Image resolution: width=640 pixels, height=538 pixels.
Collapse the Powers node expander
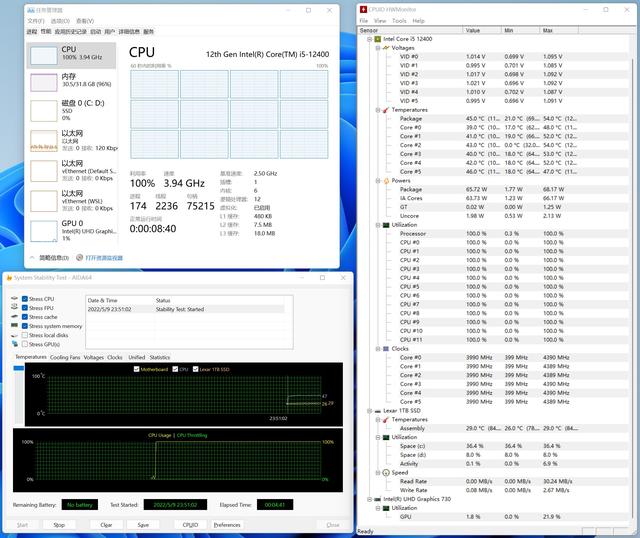[x=378, y=181]
